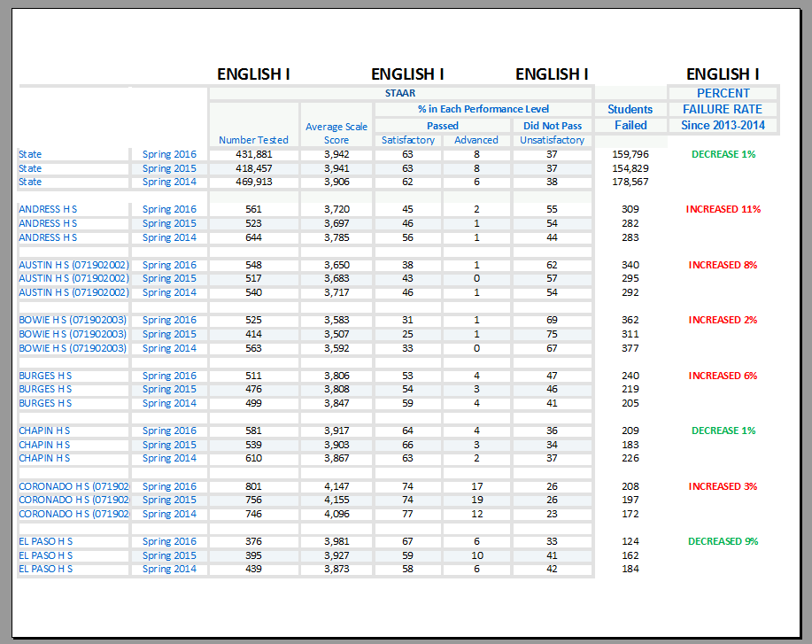Select the 159,796 students failed value
This screenshot has width=812, height=644.
(630, 154)
